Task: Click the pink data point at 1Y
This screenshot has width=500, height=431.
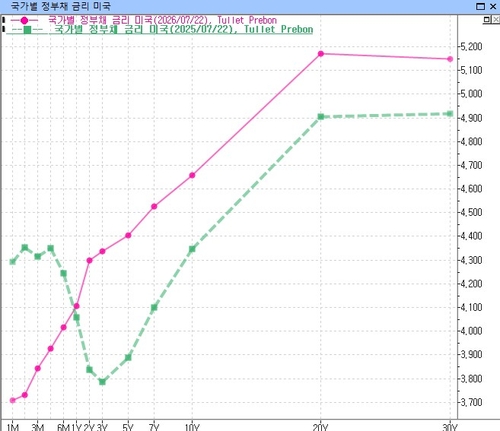Action: [x=76, y=306]
